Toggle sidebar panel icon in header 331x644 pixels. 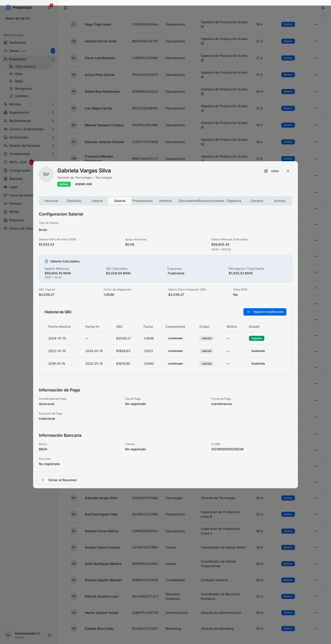click(x=66, y=8)
